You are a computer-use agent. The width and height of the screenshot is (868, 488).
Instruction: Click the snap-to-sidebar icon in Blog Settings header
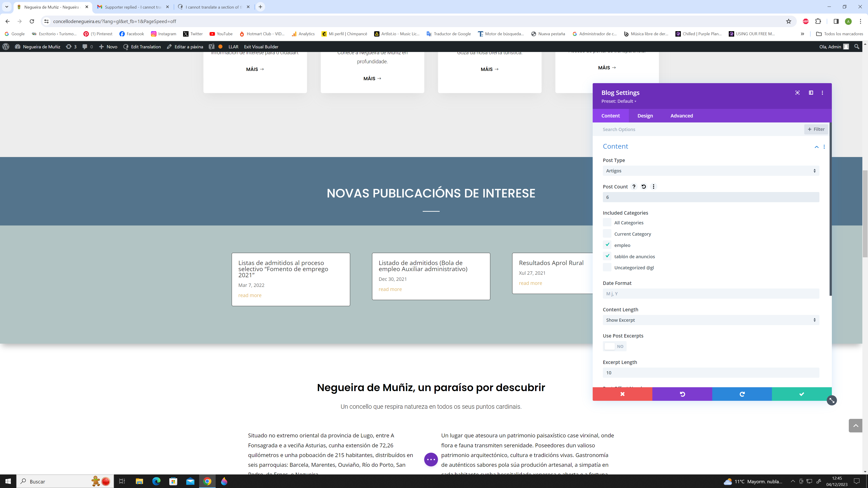811,93
